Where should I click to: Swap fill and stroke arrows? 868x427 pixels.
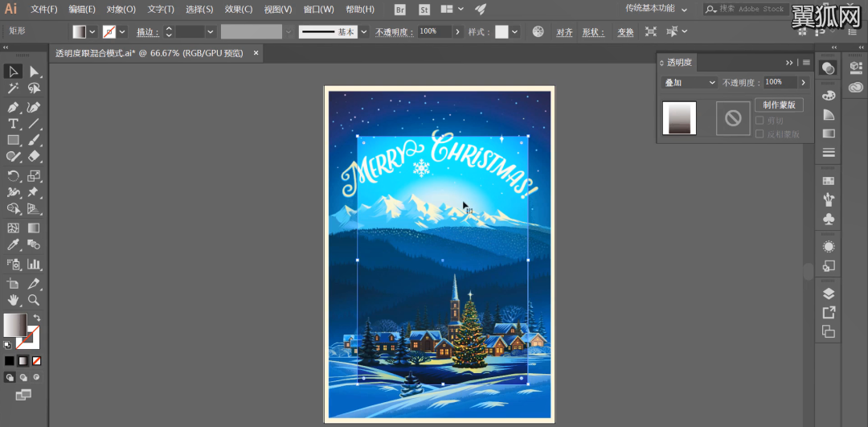pyautogui.click(x=36, y=318)
